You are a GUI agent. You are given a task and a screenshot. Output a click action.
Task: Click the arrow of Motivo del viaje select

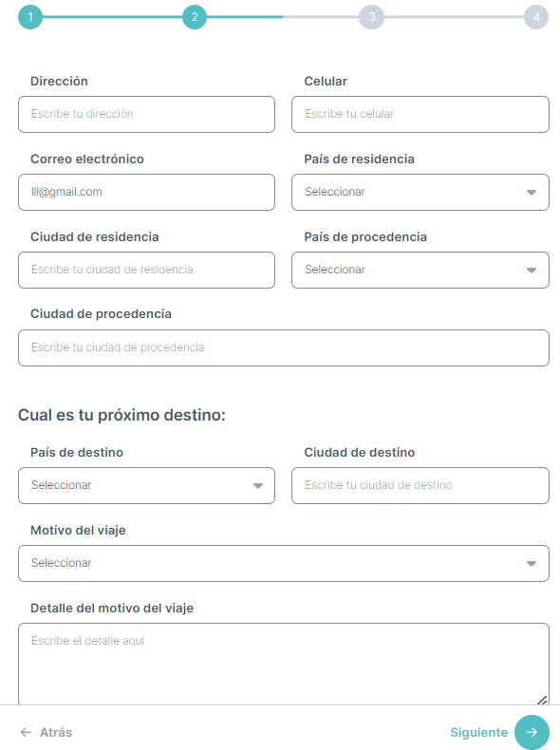click(531, 564)
